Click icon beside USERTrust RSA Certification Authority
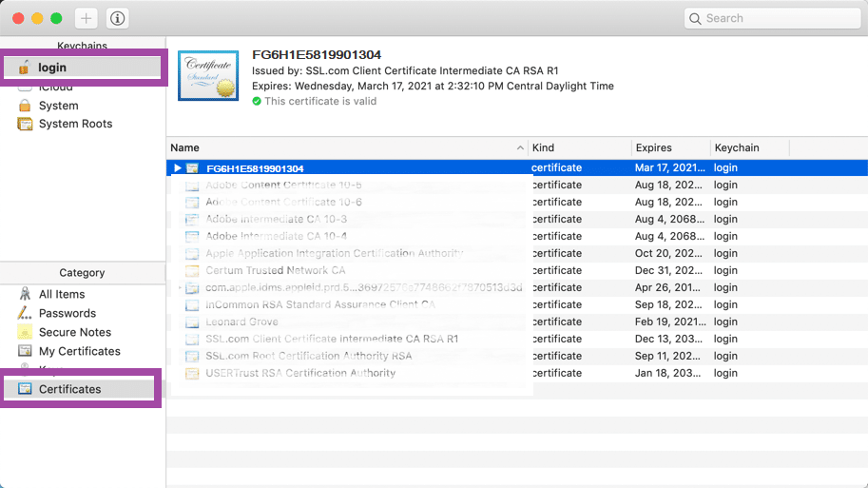Viewport: 868px width, 488px height. [192, 373]
